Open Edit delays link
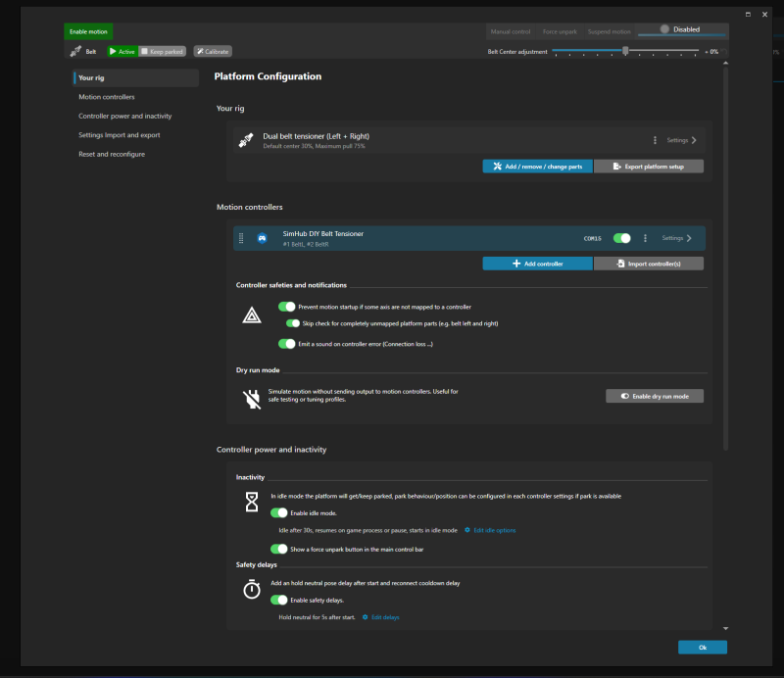Screen dimensions: 784x678 tap(385, 617)
